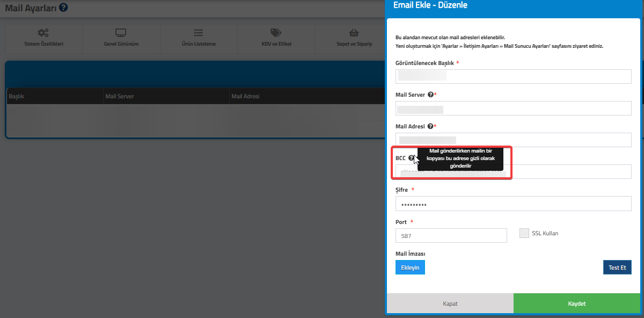Click the BCC help question icon

point(411,158)
